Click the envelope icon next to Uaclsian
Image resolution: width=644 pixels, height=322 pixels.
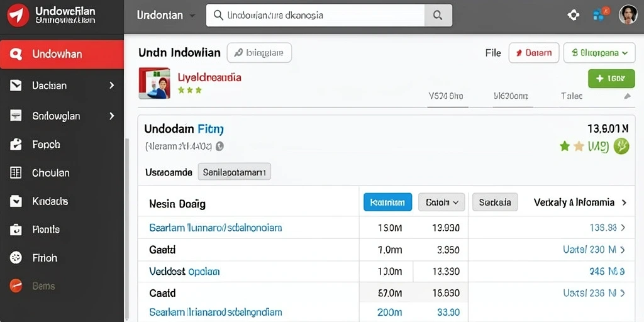pos(16,86)
